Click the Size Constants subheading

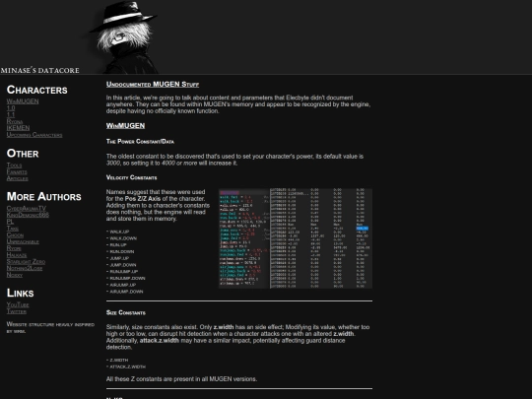point(126,312)
